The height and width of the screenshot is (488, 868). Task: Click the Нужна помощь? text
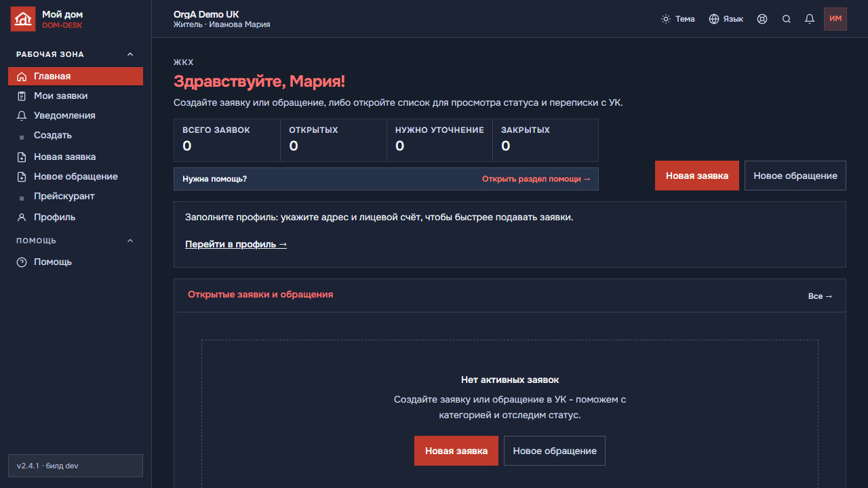coord(215,179)
